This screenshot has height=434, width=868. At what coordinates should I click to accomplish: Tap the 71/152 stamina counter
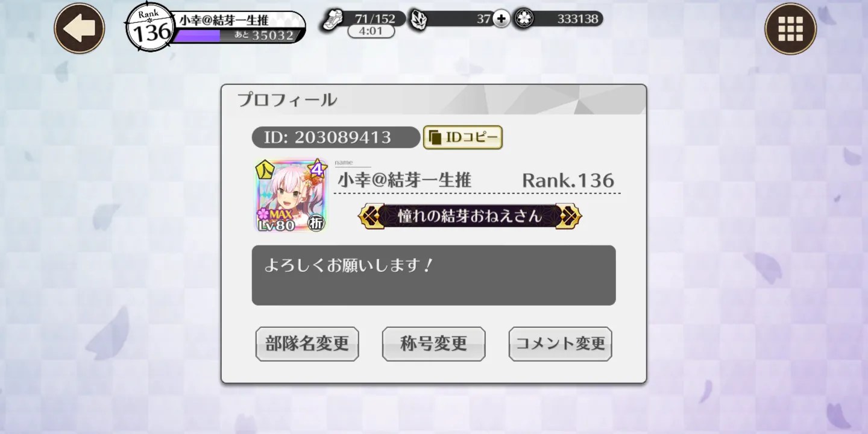click(376, 19)
